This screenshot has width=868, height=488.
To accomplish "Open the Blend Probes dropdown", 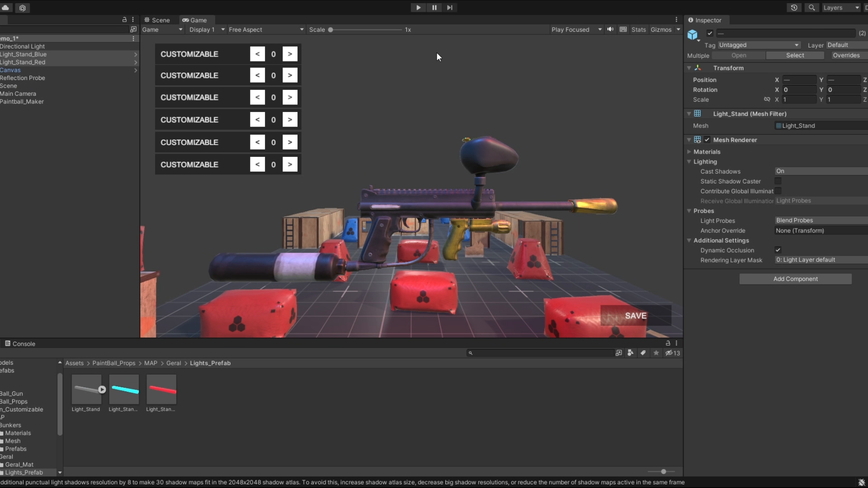I will point(821,221).
